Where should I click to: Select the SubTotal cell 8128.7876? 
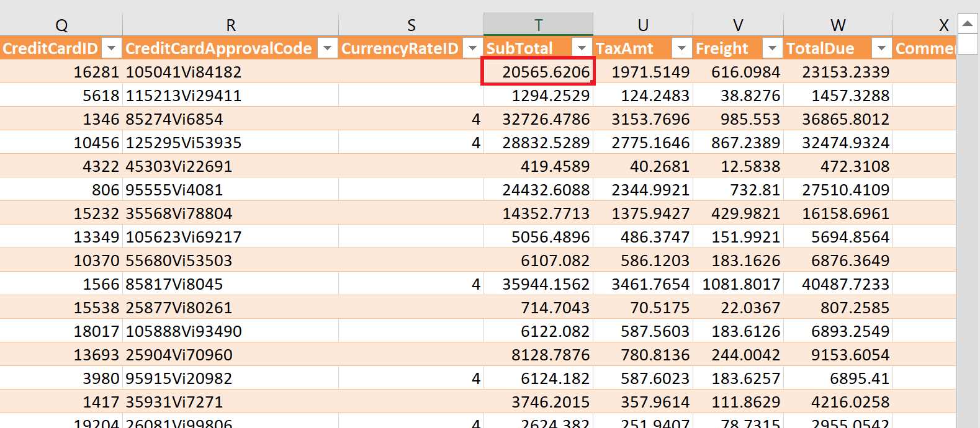[x=539, y=354]
